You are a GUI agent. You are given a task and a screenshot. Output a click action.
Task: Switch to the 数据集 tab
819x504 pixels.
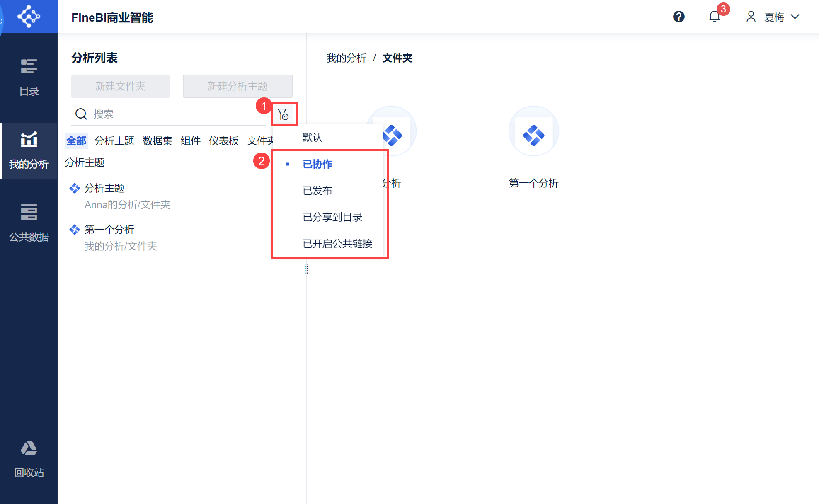click(157, 141)
